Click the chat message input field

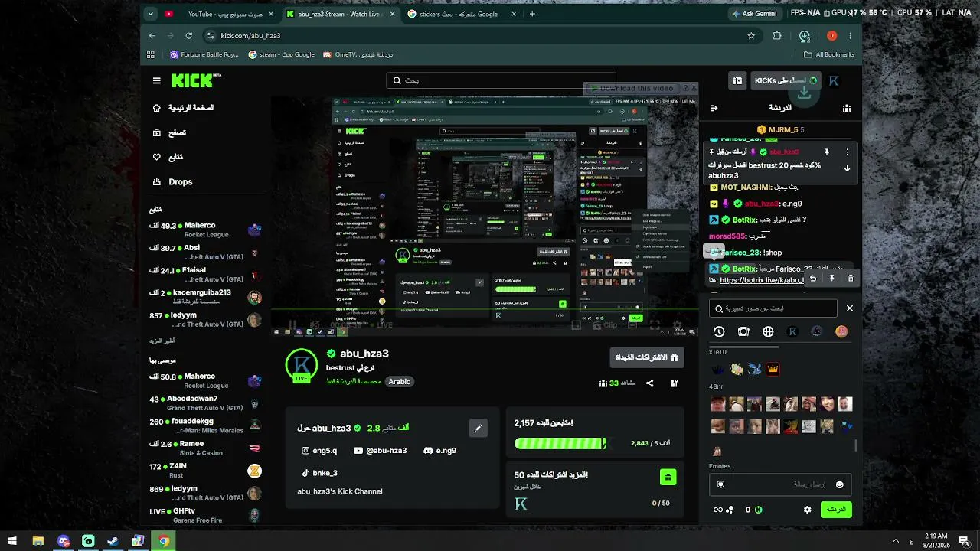click(779, 484)
